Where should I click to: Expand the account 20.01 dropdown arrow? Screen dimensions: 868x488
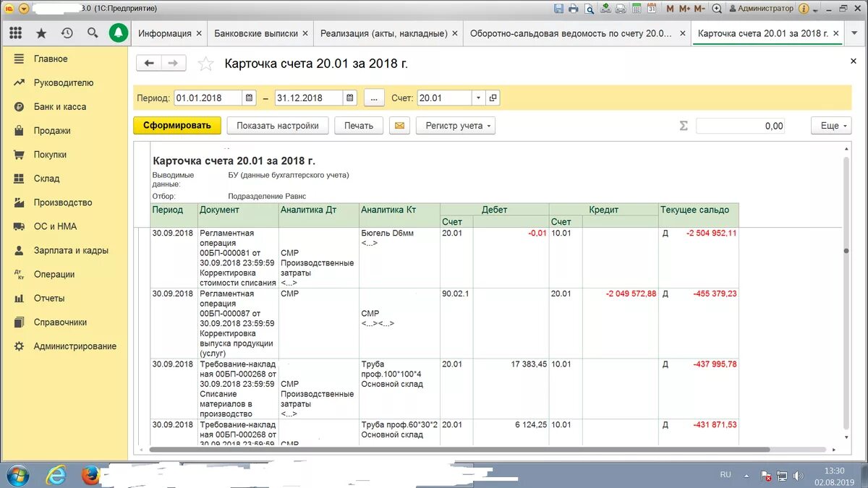478,98
